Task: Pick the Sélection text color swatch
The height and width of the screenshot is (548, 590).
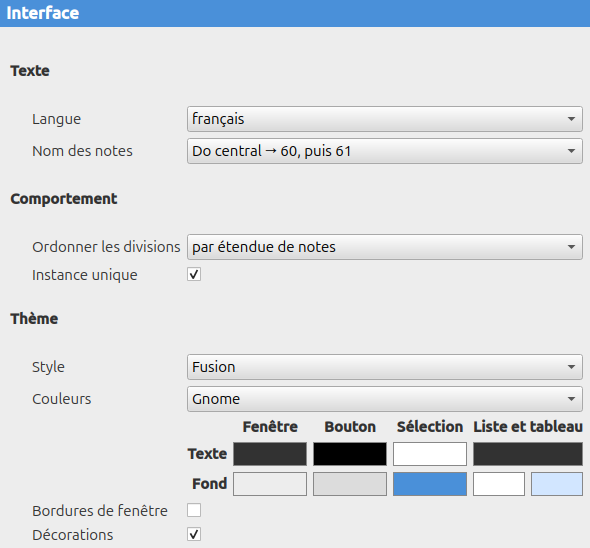Action: (x=430, y=454)
